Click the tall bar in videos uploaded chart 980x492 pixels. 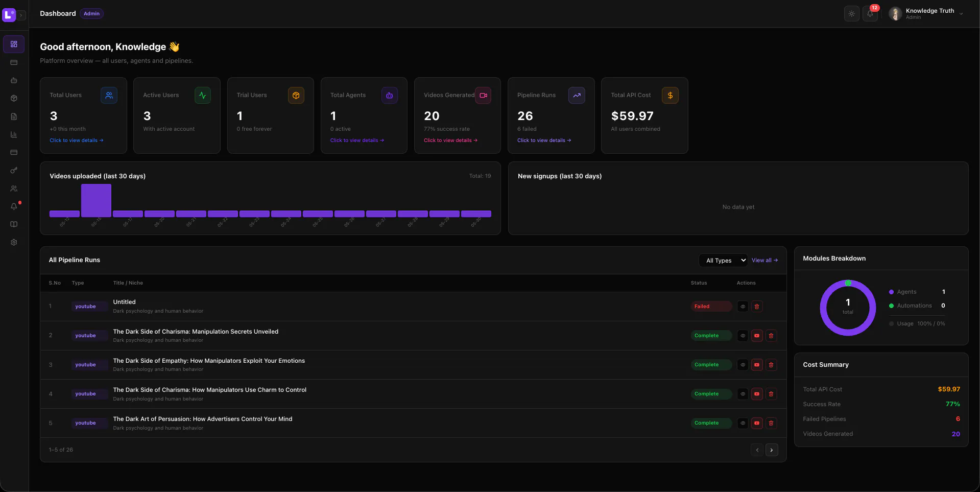[96, 201]
